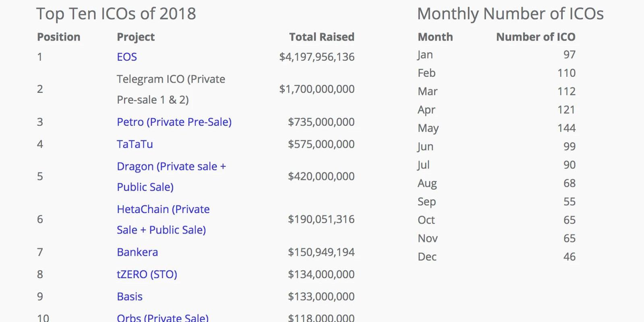Open the tZERO (STO) link
The image size is (644, 322).
[x=147, y=275]
